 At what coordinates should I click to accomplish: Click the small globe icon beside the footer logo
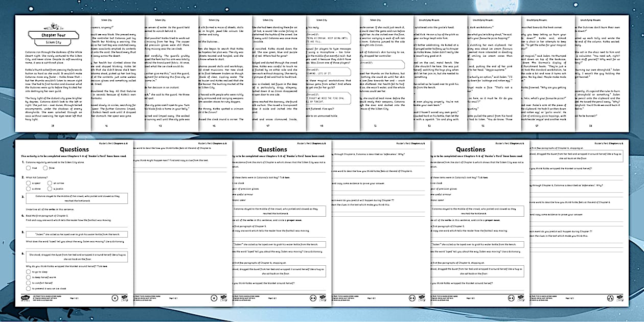tap(125, 298)
